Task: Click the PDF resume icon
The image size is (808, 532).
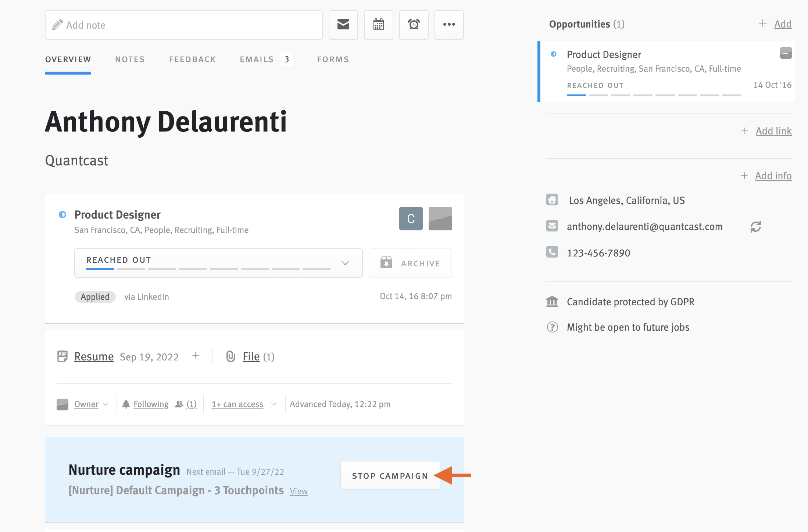Action: coord(62,356)
